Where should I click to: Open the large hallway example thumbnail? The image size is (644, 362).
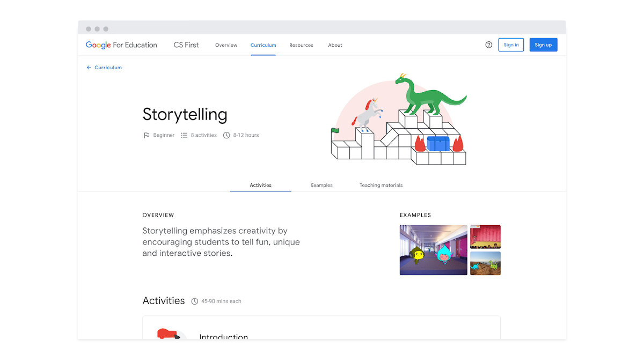[x=433, y=250]
